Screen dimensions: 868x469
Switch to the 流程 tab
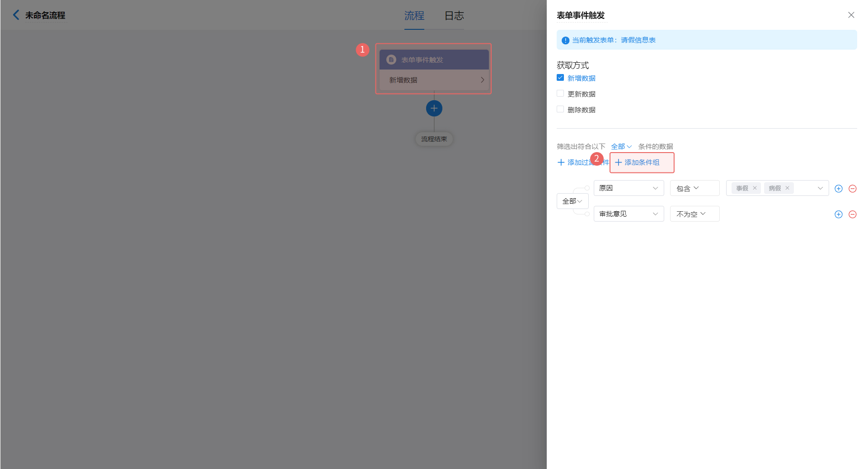tap(414, 16)
